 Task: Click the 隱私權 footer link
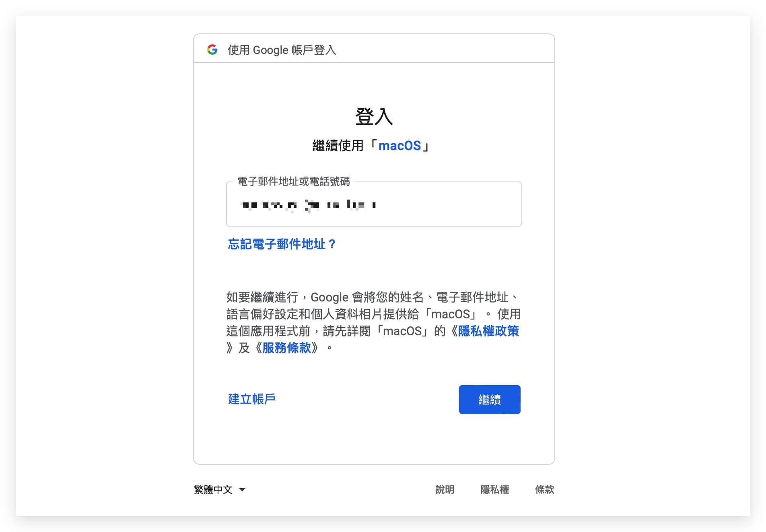click(494, 489)
